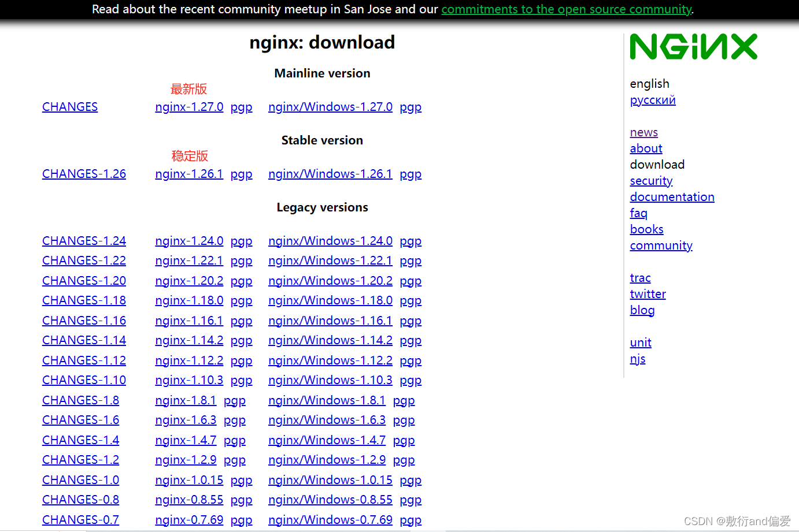The width and height of the screenshot is (799, 532).
Task: Click the NGINX logo
Action: pyautogui.click(x=693, y=47)
